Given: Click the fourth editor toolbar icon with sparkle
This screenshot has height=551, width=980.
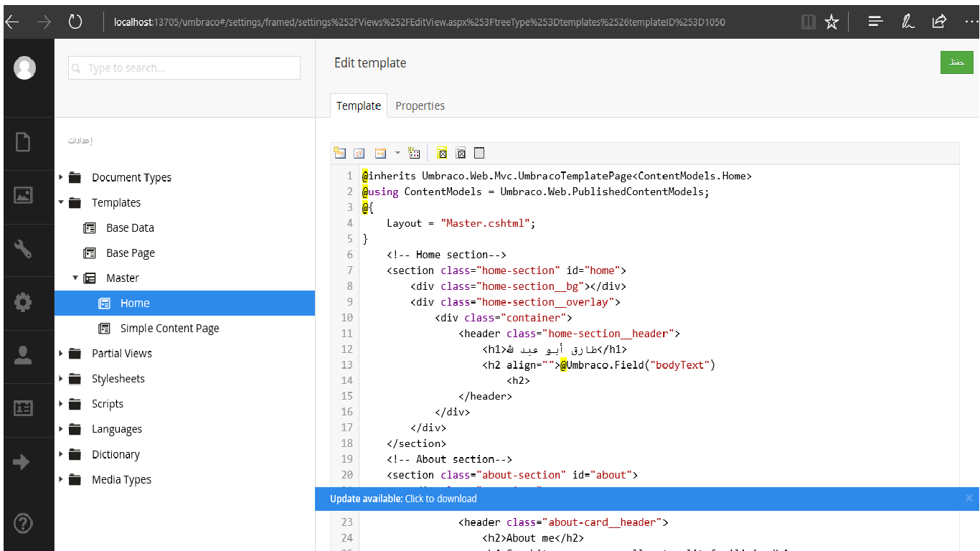Looking at the screenshot, I should tap(413, 153).
